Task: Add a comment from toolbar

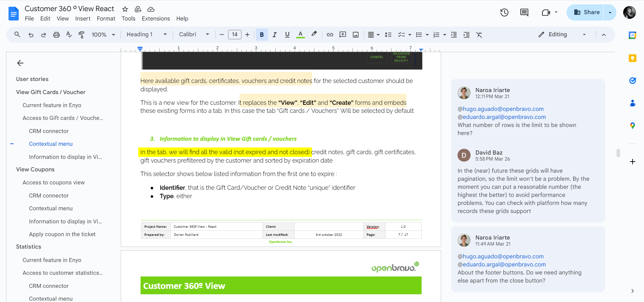Action: [343, 35]
